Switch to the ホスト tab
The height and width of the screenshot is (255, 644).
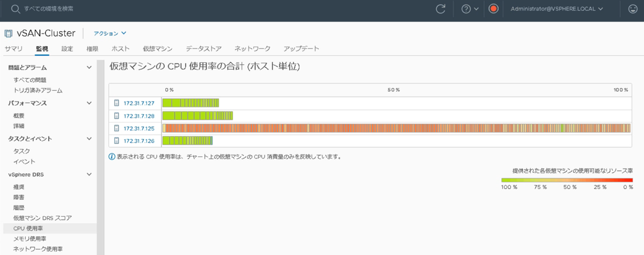point(121,49)
